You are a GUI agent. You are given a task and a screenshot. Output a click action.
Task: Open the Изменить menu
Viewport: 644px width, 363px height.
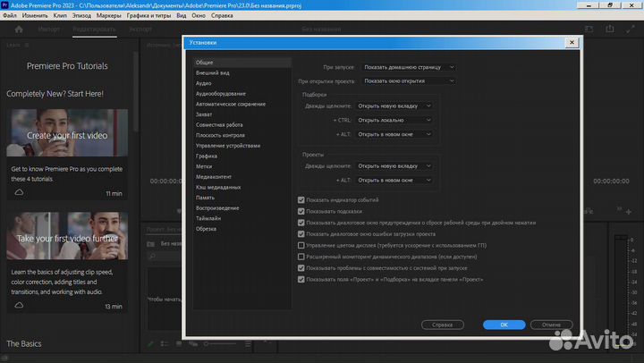(x=35, y=15)
